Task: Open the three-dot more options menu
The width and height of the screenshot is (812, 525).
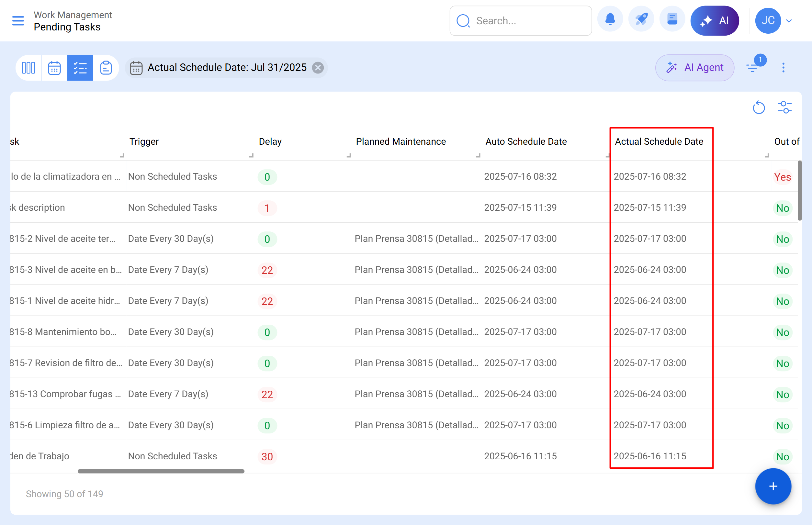Action: pyautogui.click(x=783, y=68)
